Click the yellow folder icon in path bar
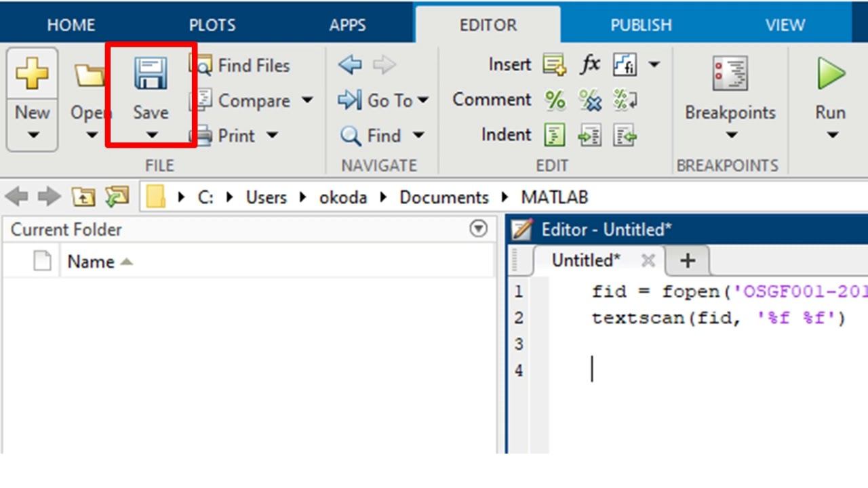This screenshot has width=868, height=488. [x=156, y=197]
